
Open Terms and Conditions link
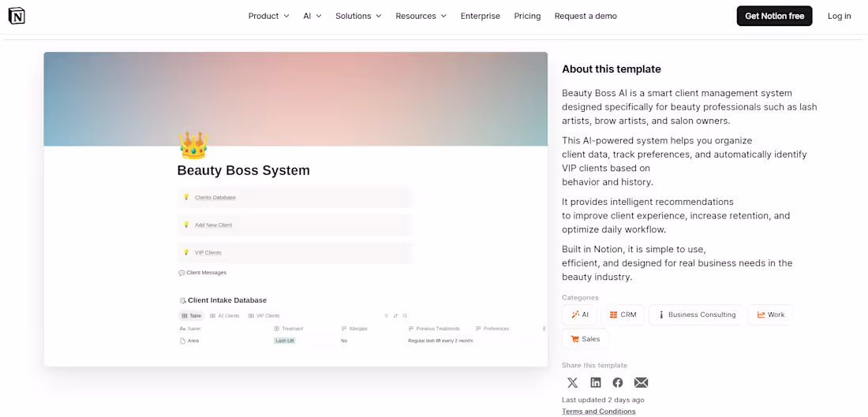coord(598,411)
